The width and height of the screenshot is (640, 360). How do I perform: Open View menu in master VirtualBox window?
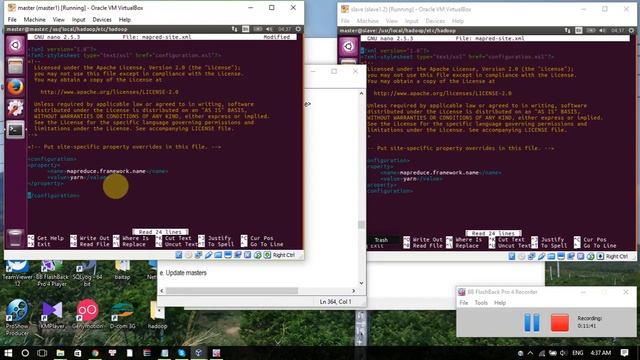(58, 19)
